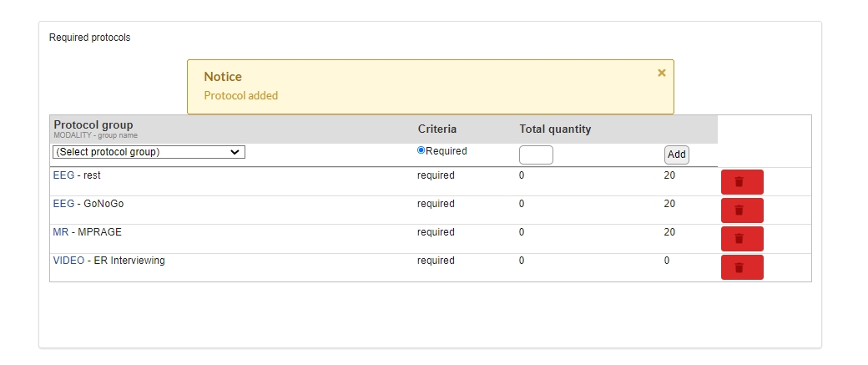The image size is (868, 365).
Task: Trash the VIDEO ER Interviewing protocol
Action: point(741,267)
